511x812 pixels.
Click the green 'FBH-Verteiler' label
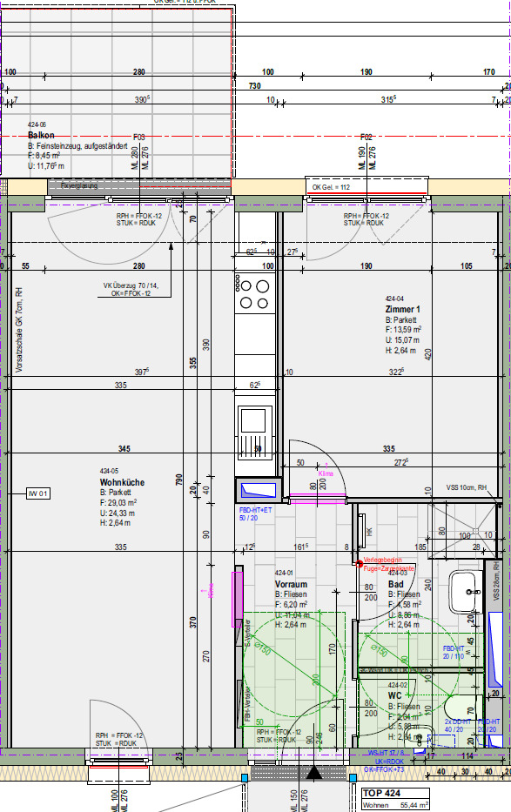click(x=248, y=704)
